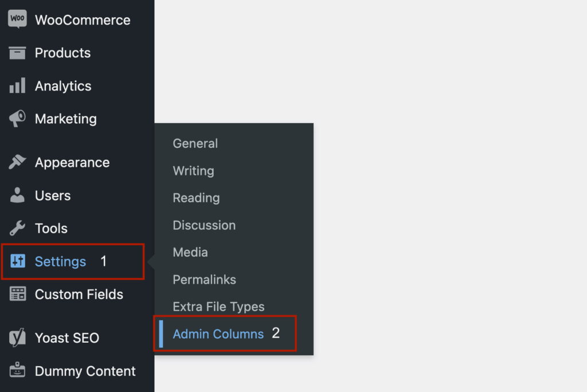Click the Marketing megaphone icon
587x392 pixels.
coord(17,119)
